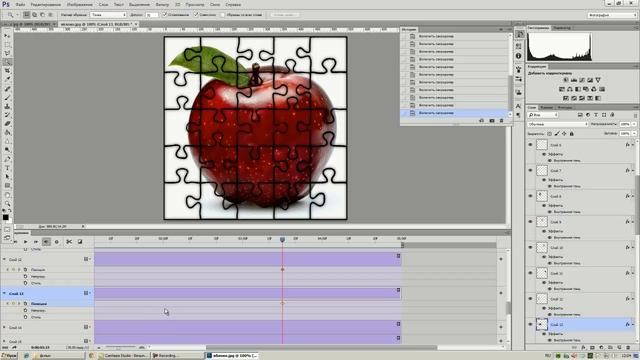Click trash icon in History panel
Image resolution: width=640 pixels, height=360 pixels.
click(x=502, y=121)
